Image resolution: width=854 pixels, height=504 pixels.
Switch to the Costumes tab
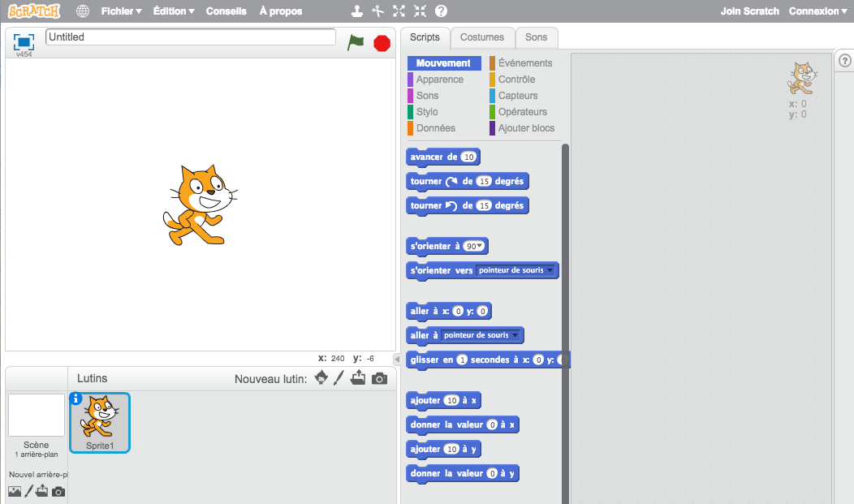click(x=482, y=37)
